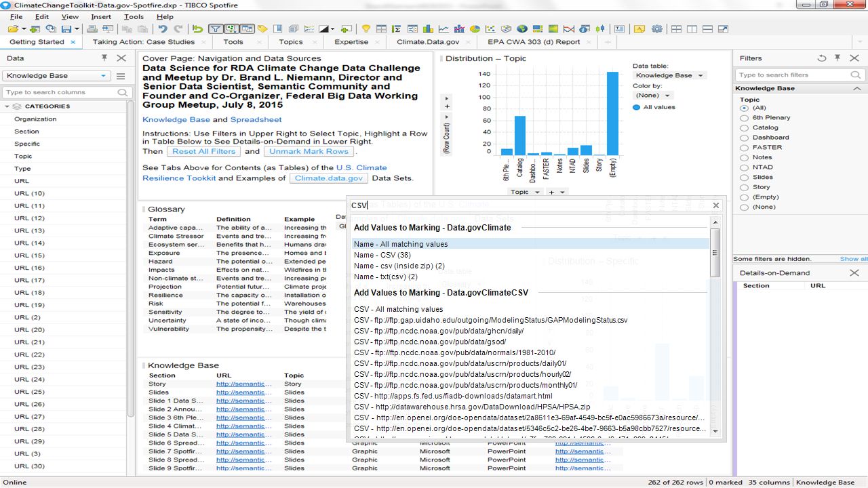Switch to EPA CWA 303 (d) Report tab
This screenshot has width=868, height=488.
pos(534,42)
